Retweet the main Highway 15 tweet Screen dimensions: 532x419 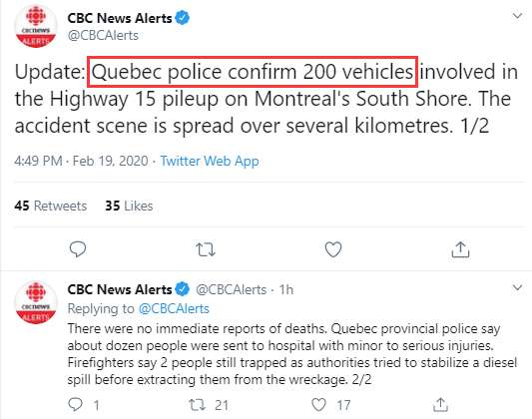click(x=206, y=249)
